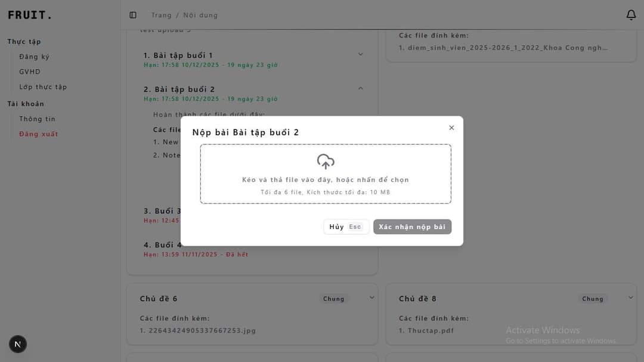Click the cloud upload icon

[x=326, y=162]
